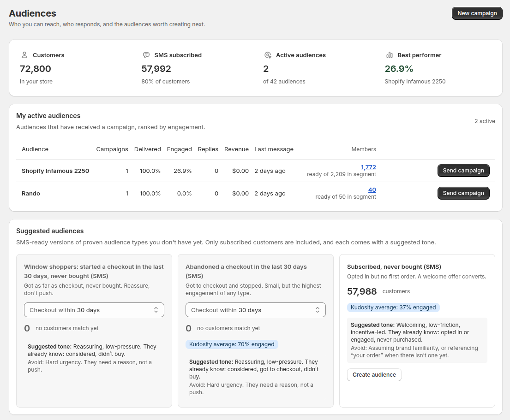The image size is (510, 420).
Task: Click the Revenue column header
Action: click(x=236, y=149)
